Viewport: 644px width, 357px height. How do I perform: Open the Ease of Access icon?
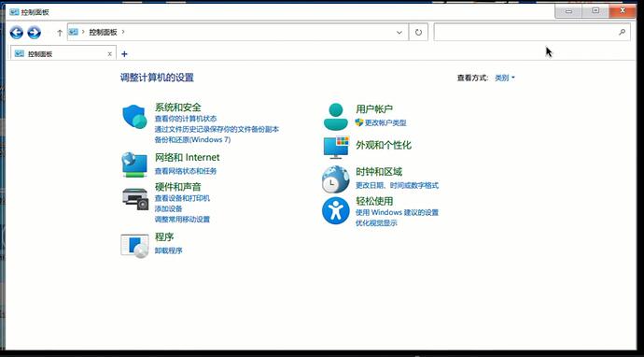click(336, 211)
